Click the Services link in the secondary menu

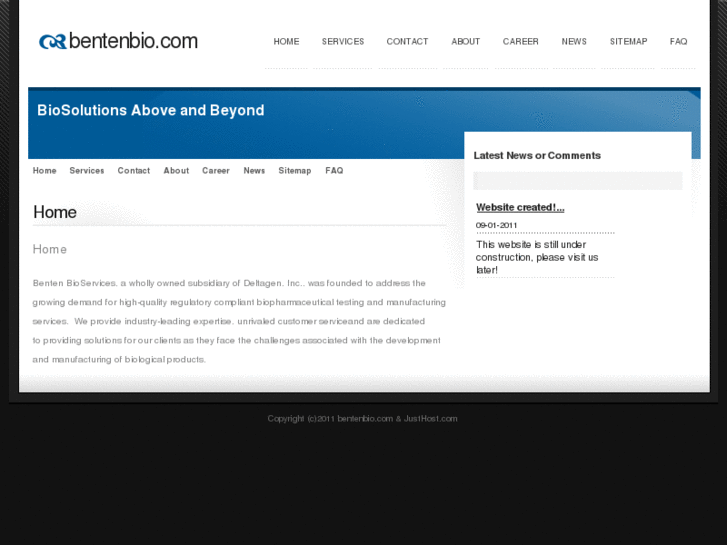tap(87, 171)
